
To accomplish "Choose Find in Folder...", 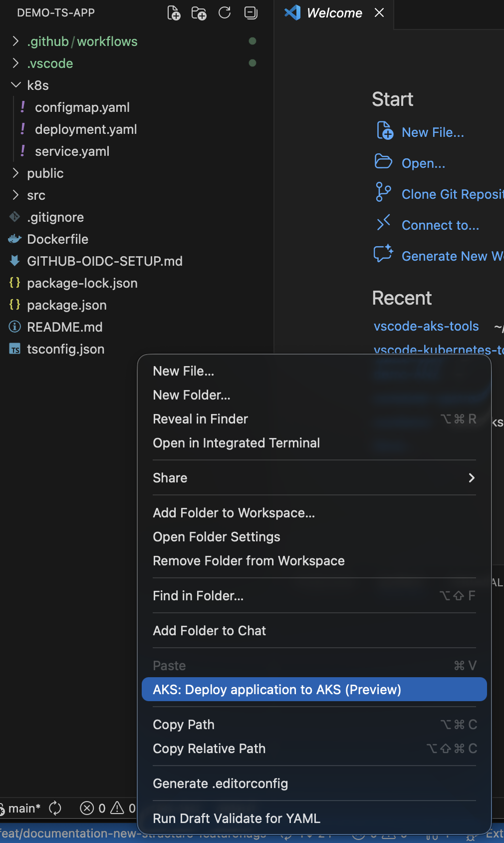I will pos(314,596).
